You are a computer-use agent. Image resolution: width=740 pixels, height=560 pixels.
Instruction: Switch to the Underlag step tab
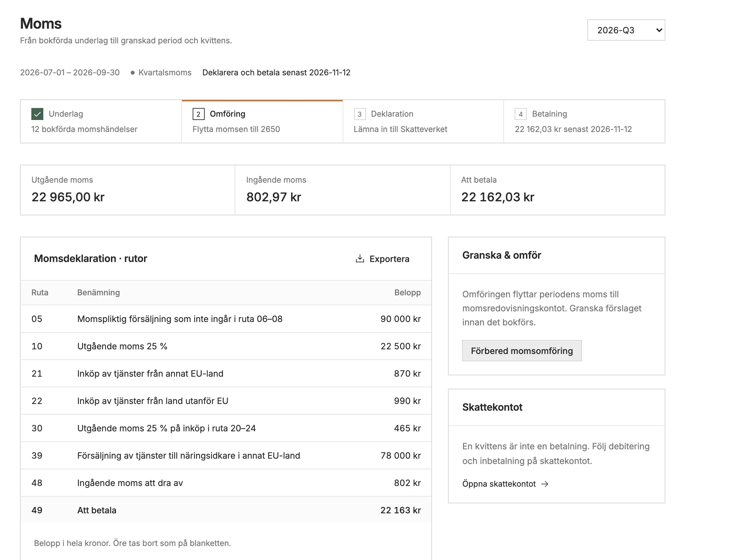(101, 121)
